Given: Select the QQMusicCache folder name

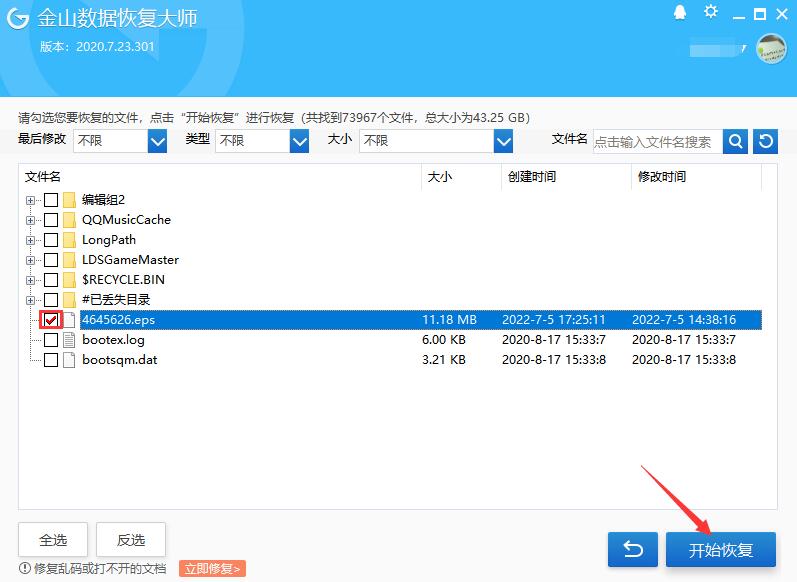Looking at the screenshot, I should click(127, 220).
